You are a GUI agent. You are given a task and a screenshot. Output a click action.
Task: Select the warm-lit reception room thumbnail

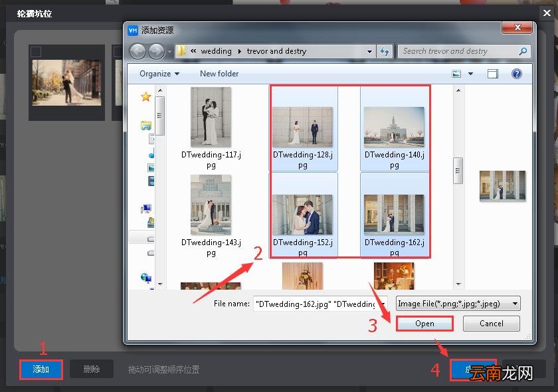coord(394,276)
